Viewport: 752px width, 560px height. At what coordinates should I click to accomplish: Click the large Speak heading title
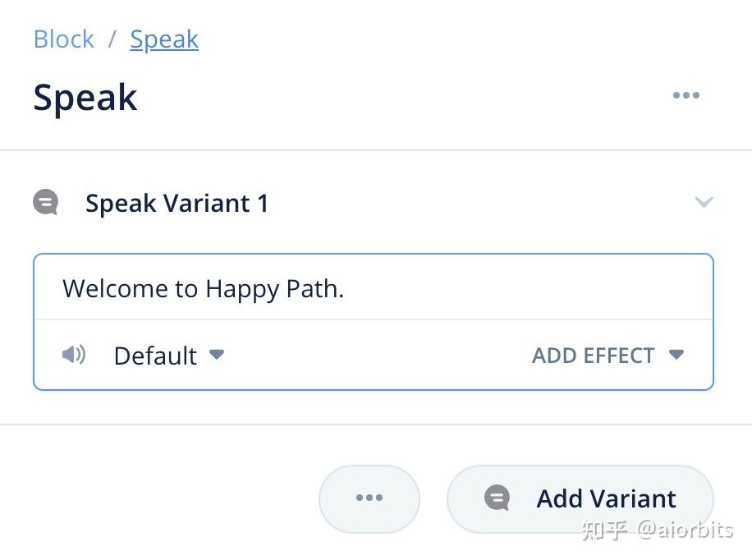pos(85,97)
